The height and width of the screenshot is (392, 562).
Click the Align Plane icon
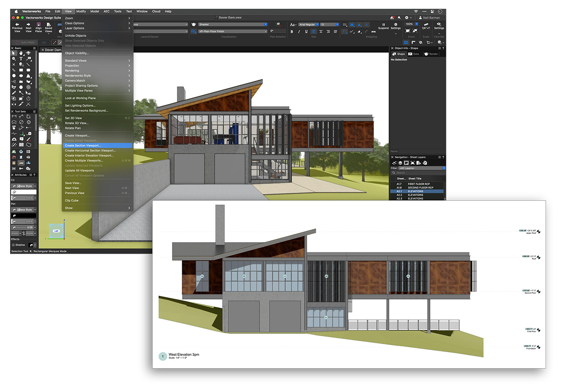point(39,24)
